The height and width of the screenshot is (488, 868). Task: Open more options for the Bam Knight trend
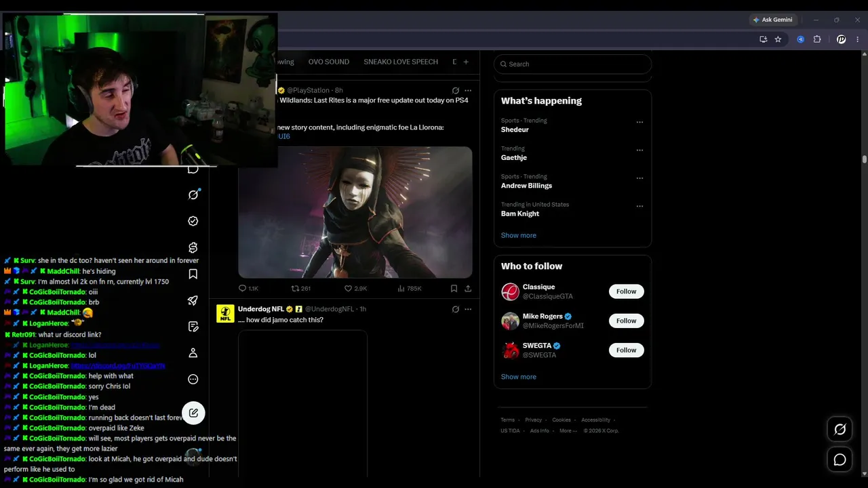[x=639, y=207]
